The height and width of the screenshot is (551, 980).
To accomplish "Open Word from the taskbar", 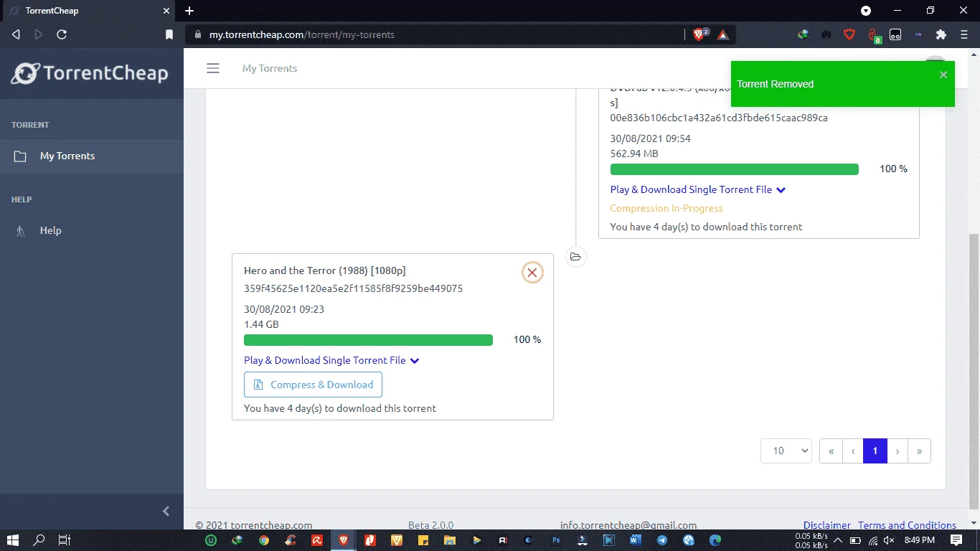I will (x=636, y=540).
